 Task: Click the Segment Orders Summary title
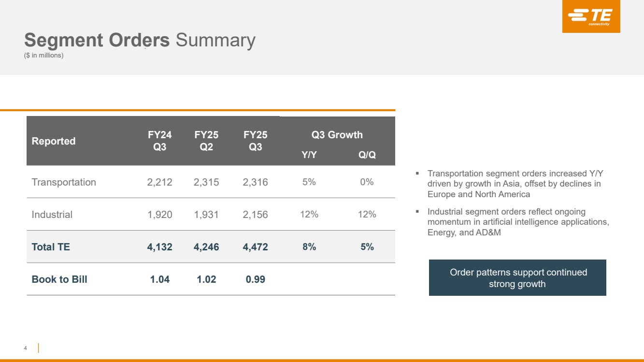(x=140, y=40)
